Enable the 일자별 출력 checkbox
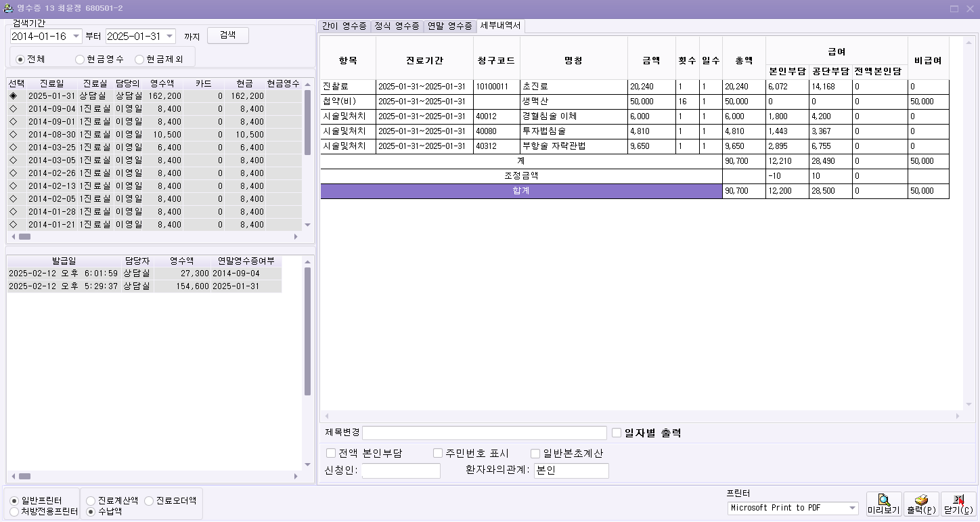Screen dimensions: 980x522 [x=617, y=433]
